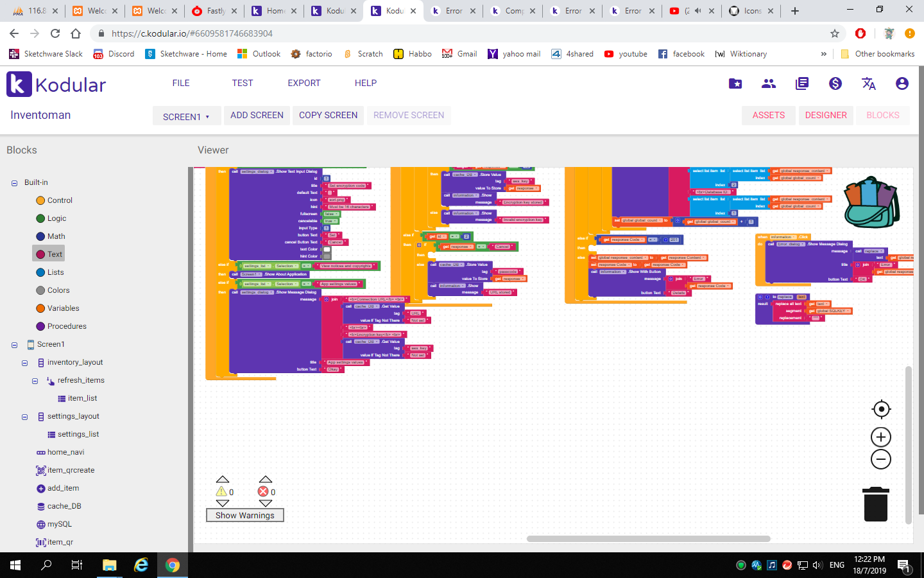Open the TEST menu
924x578 pixels.
click(x=243, y=83)
